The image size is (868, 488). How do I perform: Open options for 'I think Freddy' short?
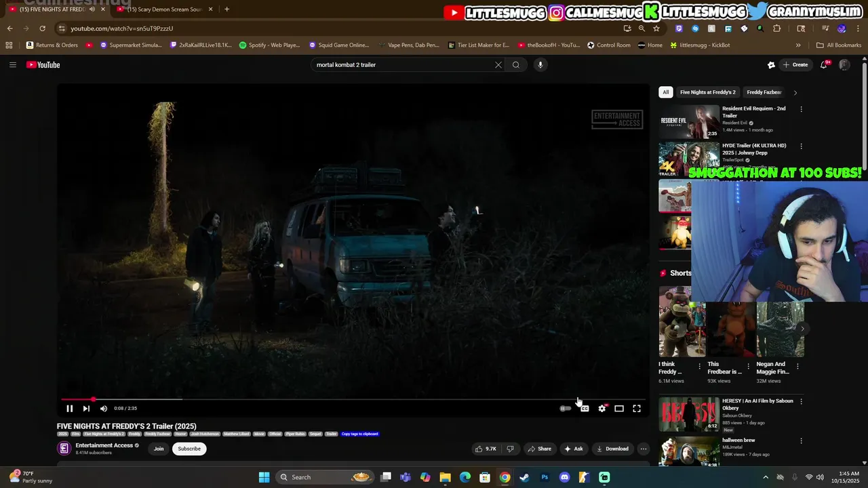coord(700,367)
